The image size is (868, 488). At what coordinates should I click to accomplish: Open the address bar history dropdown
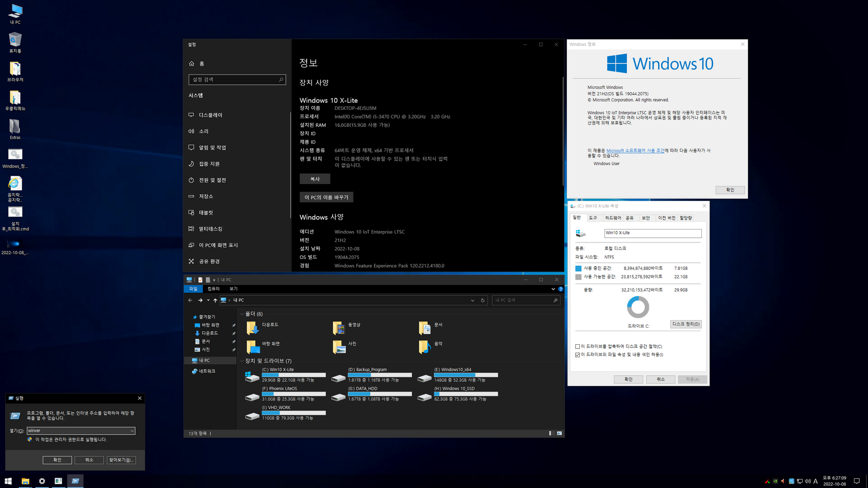pyautogui.click(x=473, y=300)
